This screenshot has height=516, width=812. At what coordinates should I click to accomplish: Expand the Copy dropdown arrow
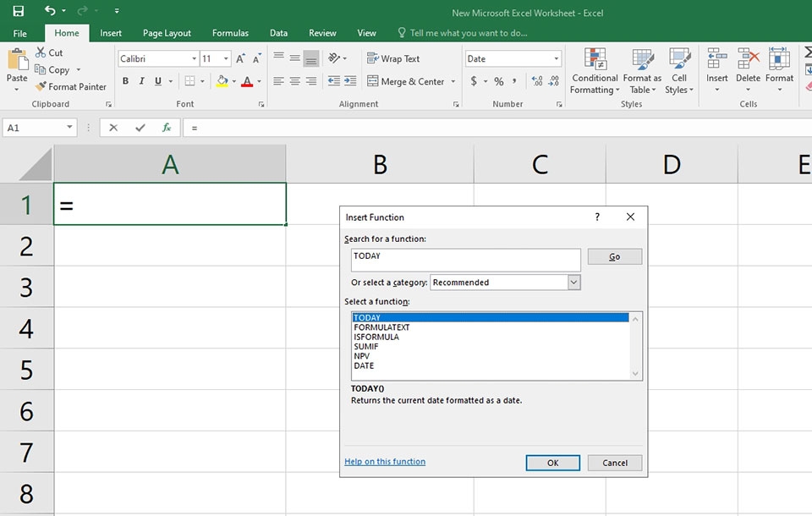point(79,69)
